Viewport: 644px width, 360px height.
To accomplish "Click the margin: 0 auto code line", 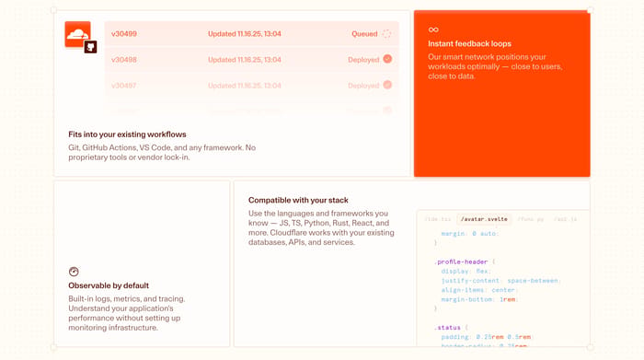I will [470, 234].
